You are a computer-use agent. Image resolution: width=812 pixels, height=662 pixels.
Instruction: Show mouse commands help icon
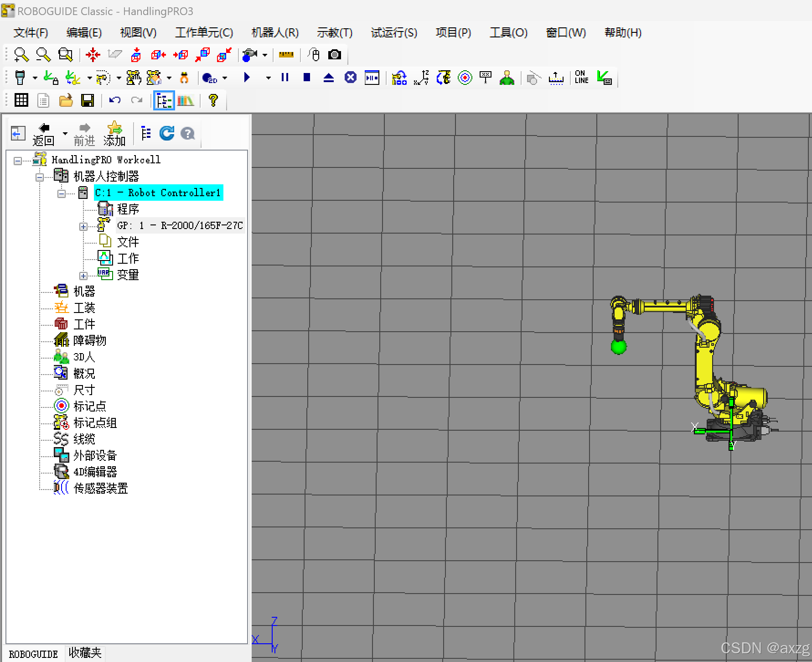[313, 55]
